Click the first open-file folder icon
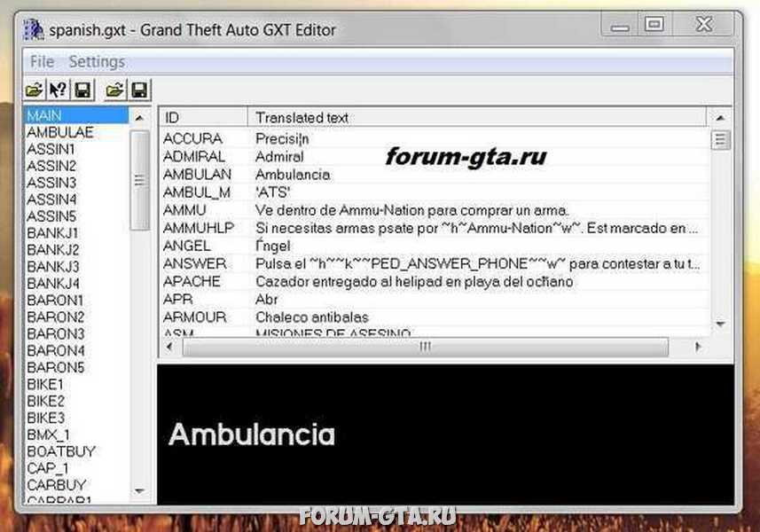The height and width of the screenshot is (532, 760). click(35, 90)
